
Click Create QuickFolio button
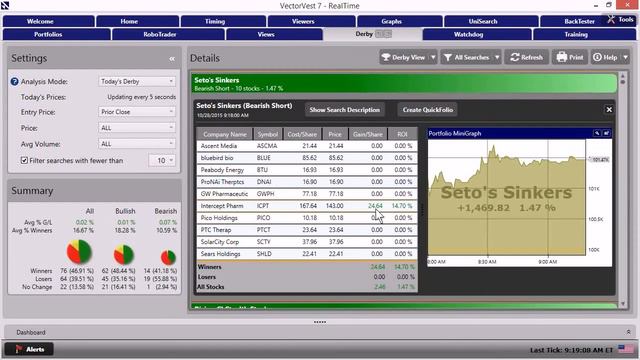point(428,110)
